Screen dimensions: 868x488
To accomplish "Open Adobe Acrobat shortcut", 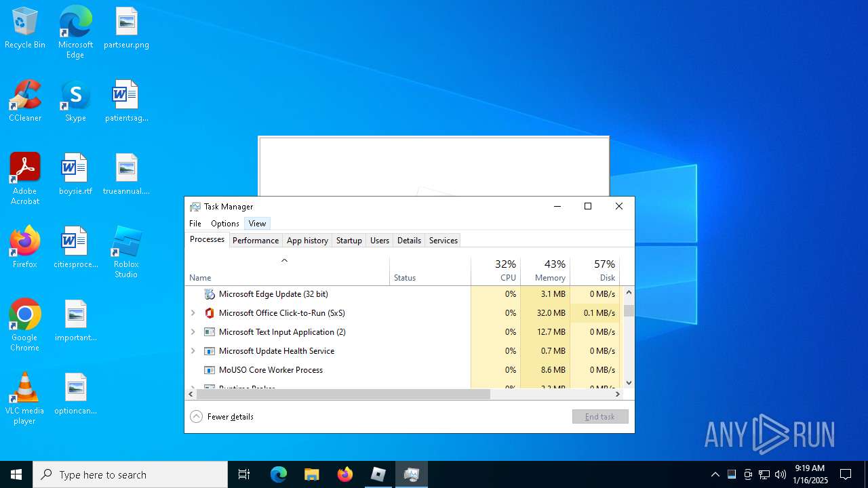I will click(25, 179).
